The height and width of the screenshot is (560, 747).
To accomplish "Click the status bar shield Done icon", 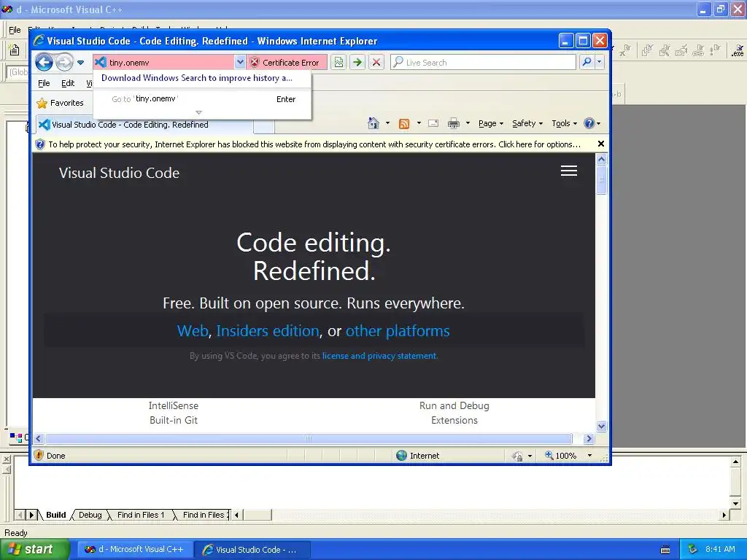I will [x=39, y=456].
